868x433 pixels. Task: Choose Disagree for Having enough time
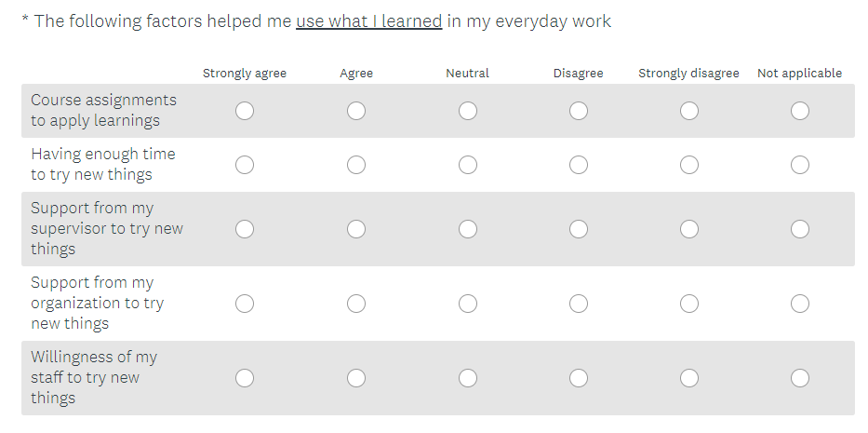(579, 165)
